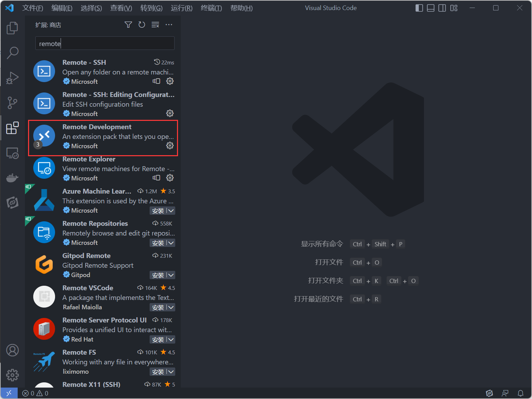This screenshot has width=532, height=399.
Task: Clear extensions search results icon
Action: [155, 25]
